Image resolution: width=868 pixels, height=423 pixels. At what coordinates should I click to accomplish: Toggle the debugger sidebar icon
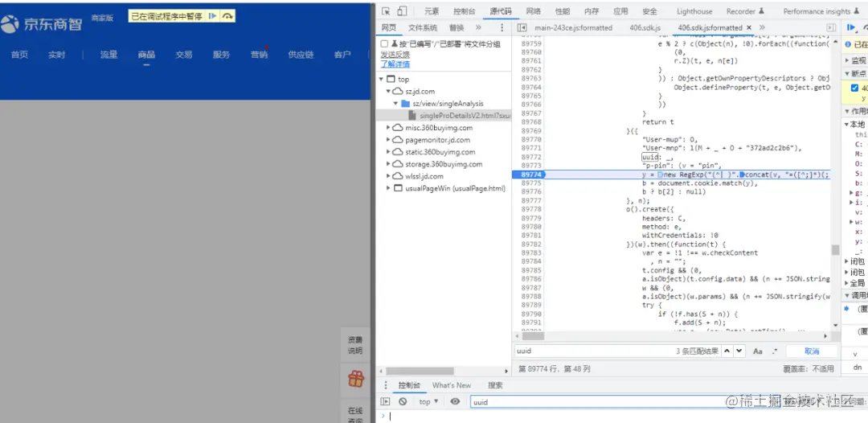(831, 27)
